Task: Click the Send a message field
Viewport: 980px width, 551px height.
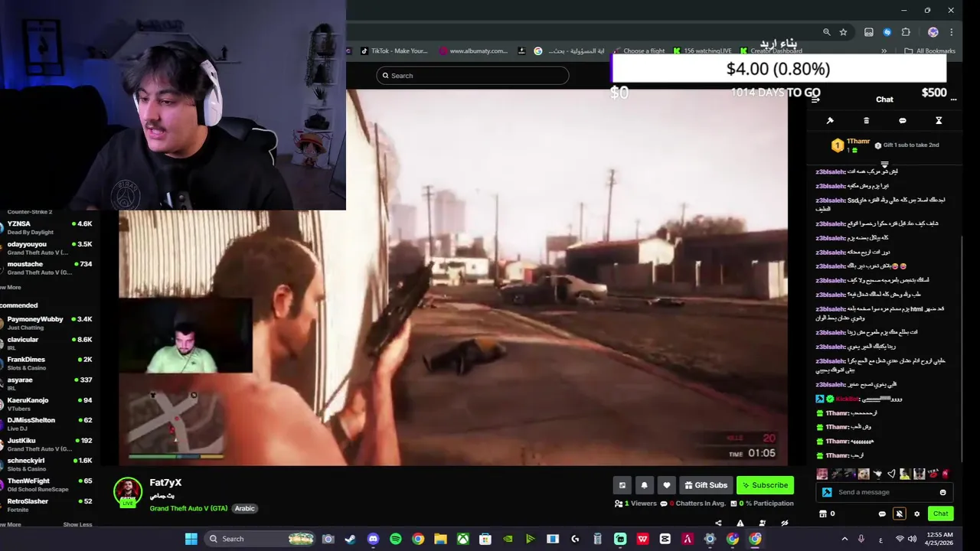Action: pyautogui.click(x=884, y=493)
